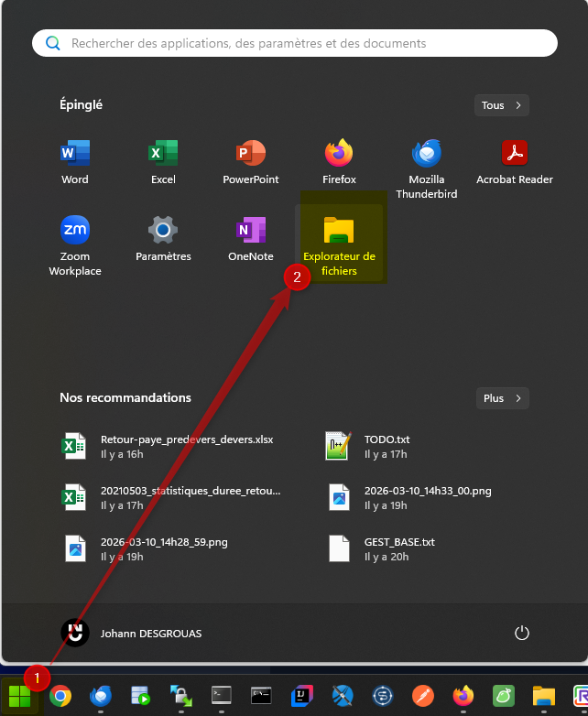588x716 pixels.
Task: Open Paramètres settings app
Action: 163,240
